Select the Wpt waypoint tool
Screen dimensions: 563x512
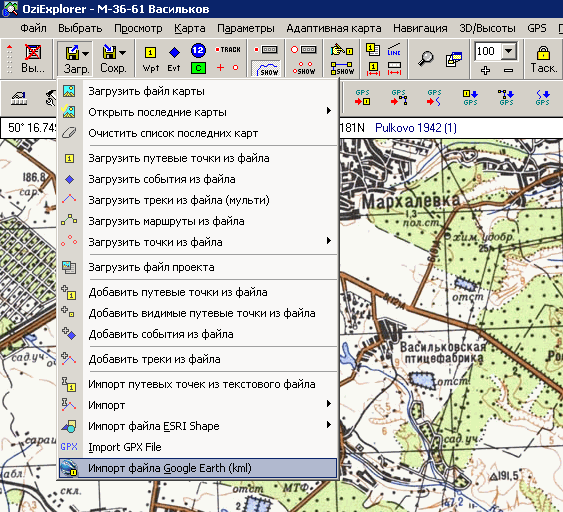[150, 59]
